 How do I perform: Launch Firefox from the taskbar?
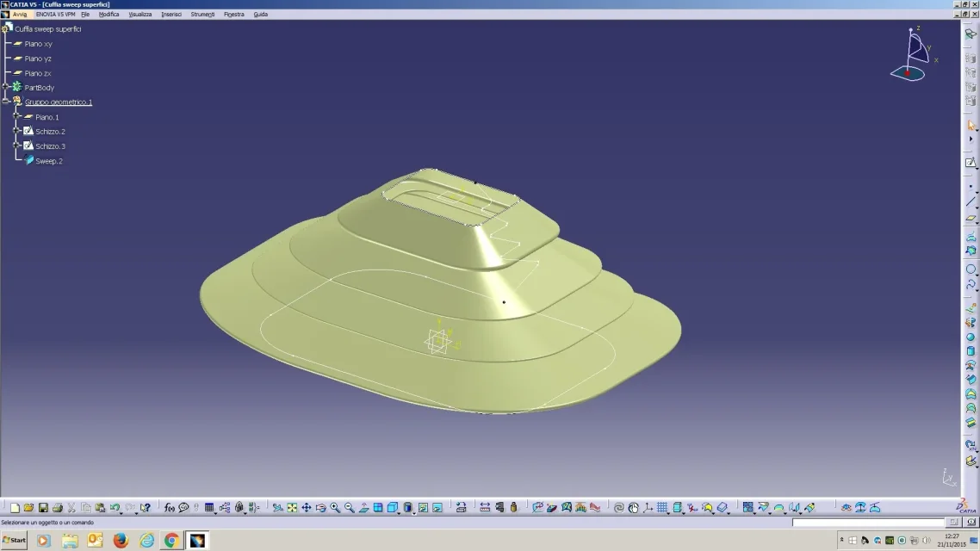121,541
